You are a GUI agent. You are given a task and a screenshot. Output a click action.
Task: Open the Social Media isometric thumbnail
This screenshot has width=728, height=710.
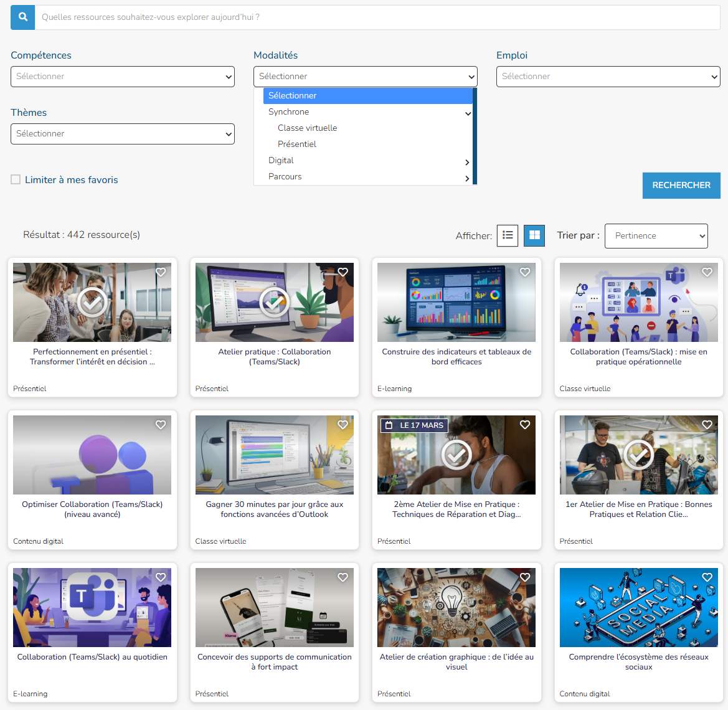(x=639, y=607)
